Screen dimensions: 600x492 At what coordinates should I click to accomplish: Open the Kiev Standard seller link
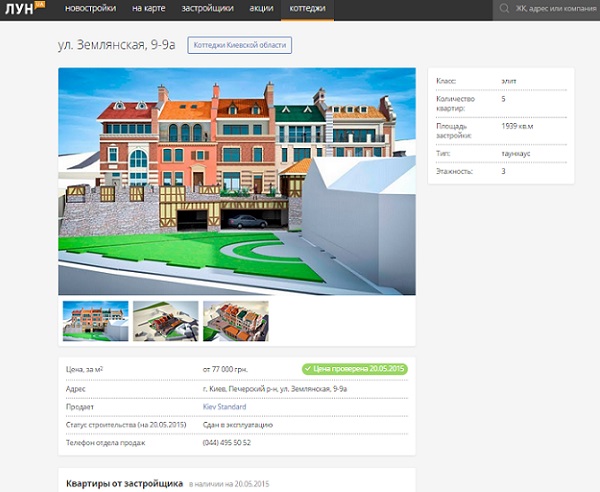tap(224, 407)
